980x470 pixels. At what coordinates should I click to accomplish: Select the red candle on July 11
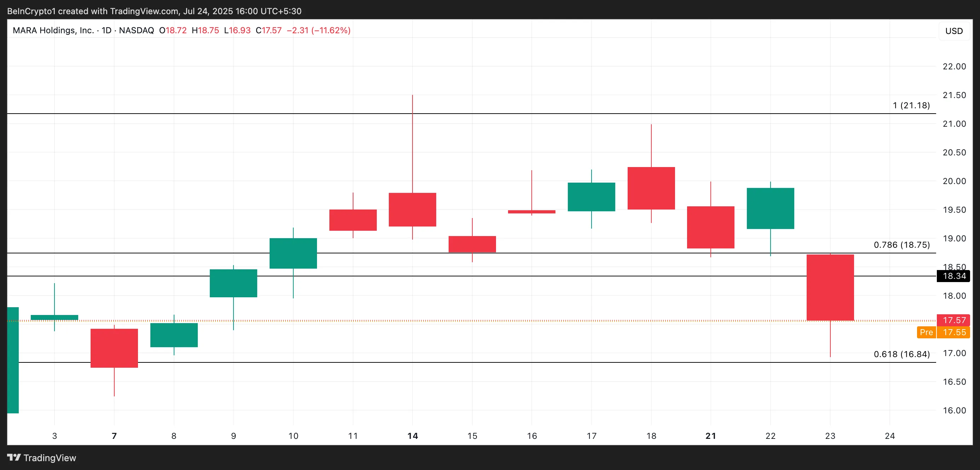(353, 220)
